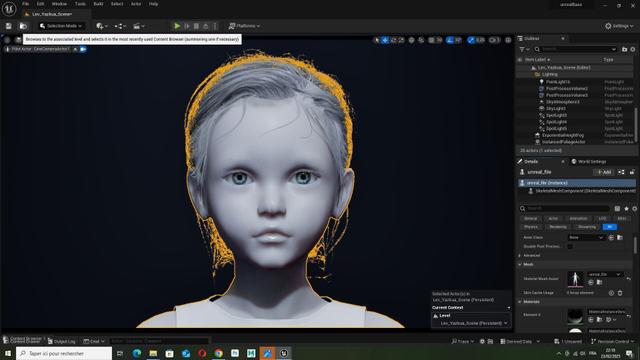Screen dimensions: 640x360
Task: Open the Outliner filter dropdown
Action: [x=524, y=49]
